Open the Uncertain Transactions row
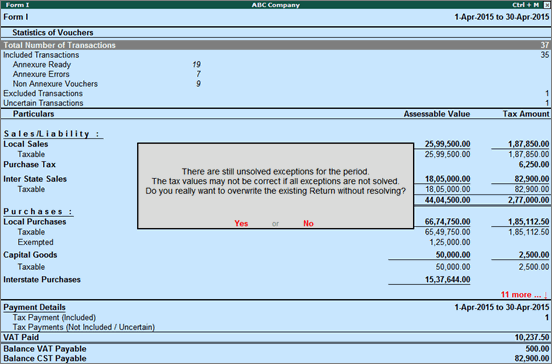 point(276,103)
